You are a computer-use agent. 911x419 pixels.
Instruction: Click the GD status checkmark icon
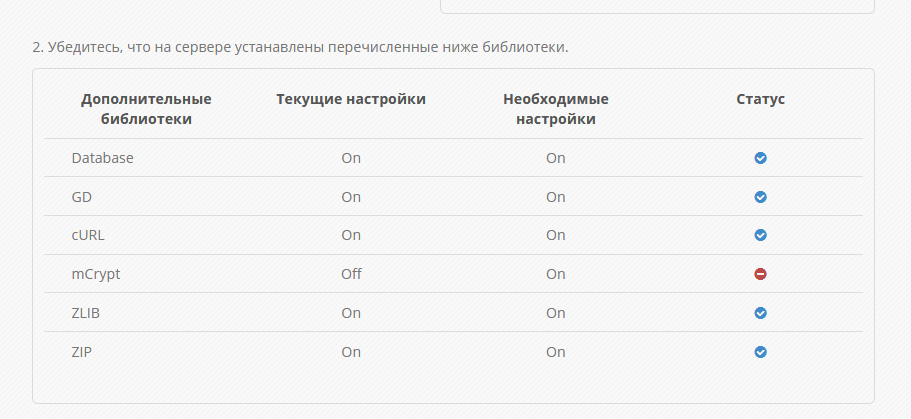(760, 197)
